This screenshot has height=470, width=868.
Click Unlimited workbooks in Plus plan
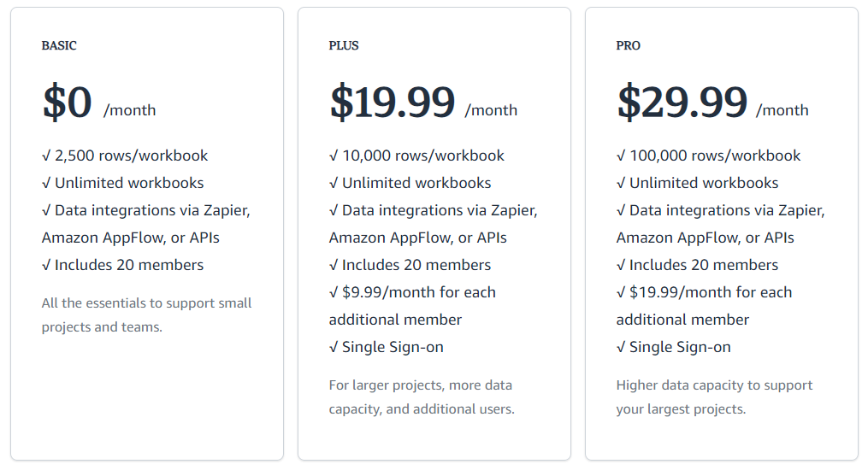tap(410, 183)
